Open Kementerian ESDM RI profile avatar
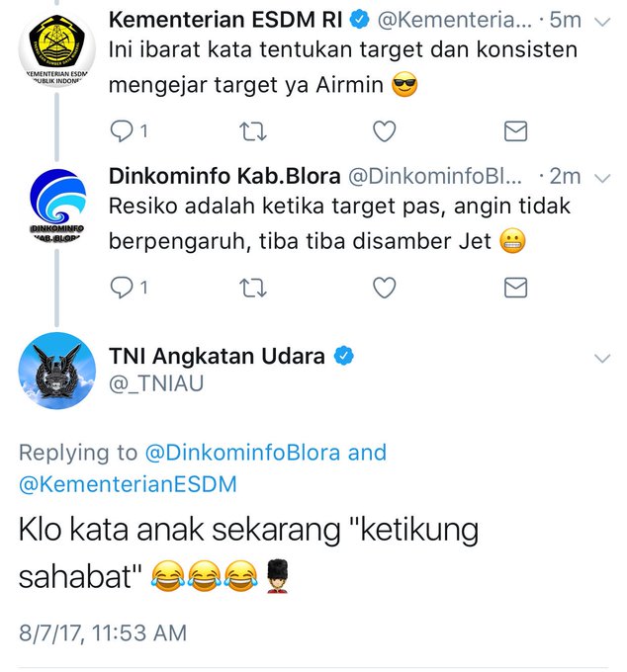The image size is (627, 672). (57, 49)
